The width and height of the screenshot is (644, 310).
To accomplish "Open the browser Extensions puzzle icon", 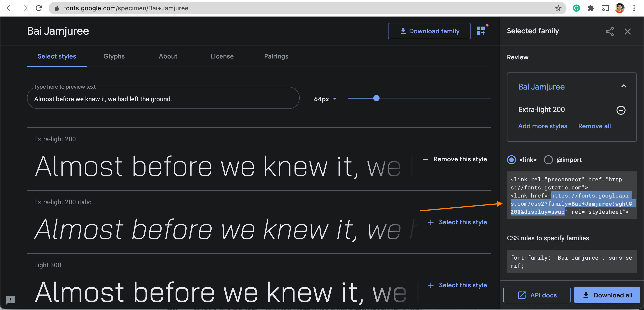I will (x=591, y=8).
